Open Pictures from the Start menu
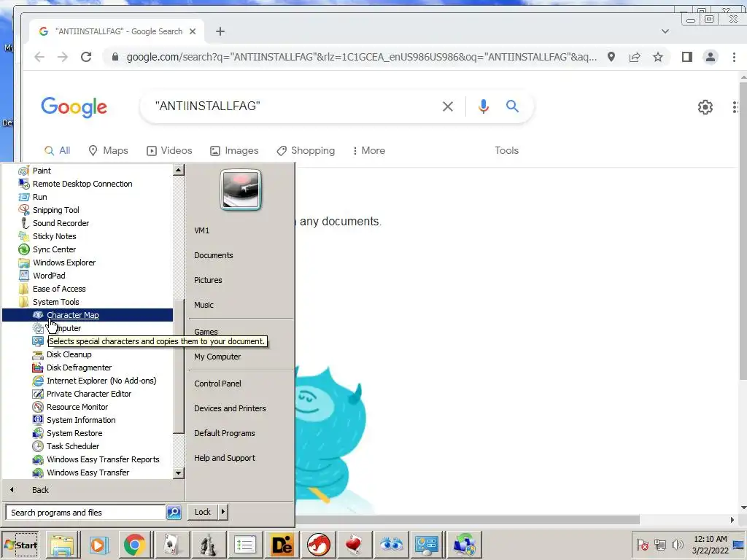 tap(208, 280)
